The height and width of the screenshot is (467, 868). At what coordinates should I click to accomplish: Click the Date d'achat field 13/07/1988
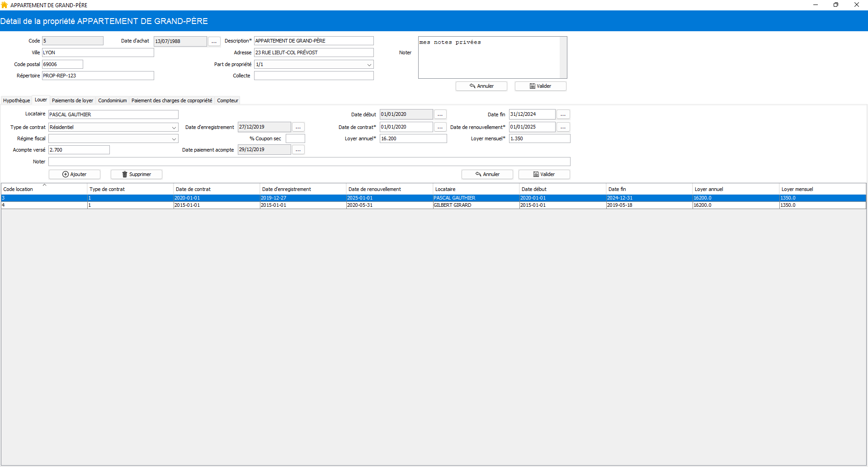(x=180, y=41)
